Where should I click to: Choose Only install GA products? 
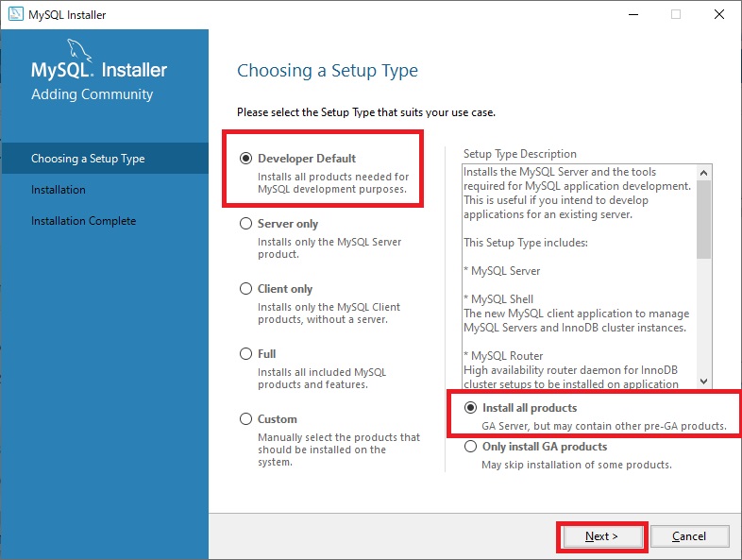point(470,447)
